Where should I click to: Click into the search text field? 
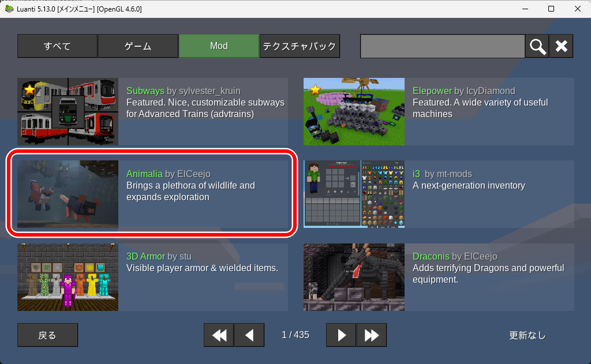[x=442, y=46]
